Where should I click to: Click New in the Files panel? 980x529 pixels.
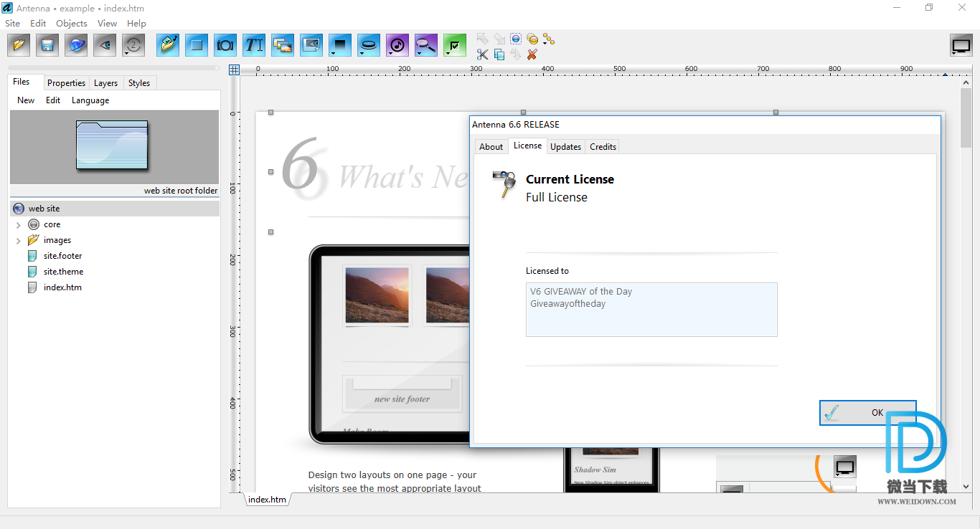26,100
